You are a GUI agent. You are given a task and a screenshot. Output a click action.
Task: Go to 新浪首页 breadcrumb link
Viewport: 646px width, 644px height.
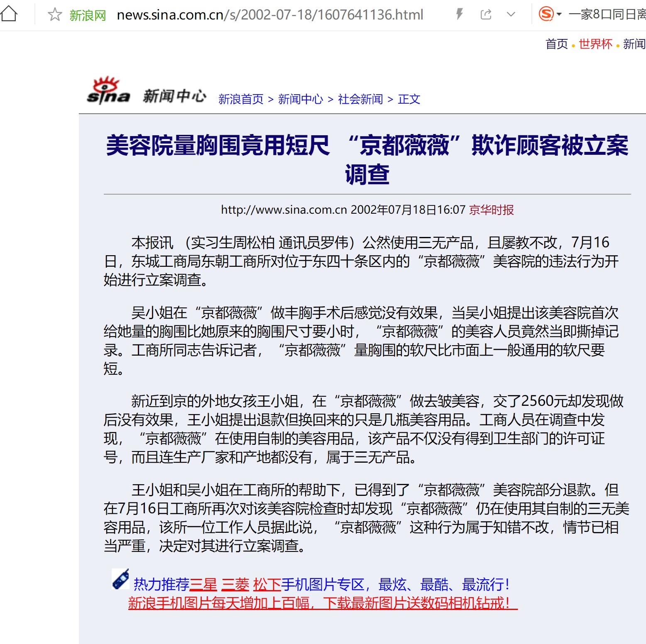click(x=241, y=99)
